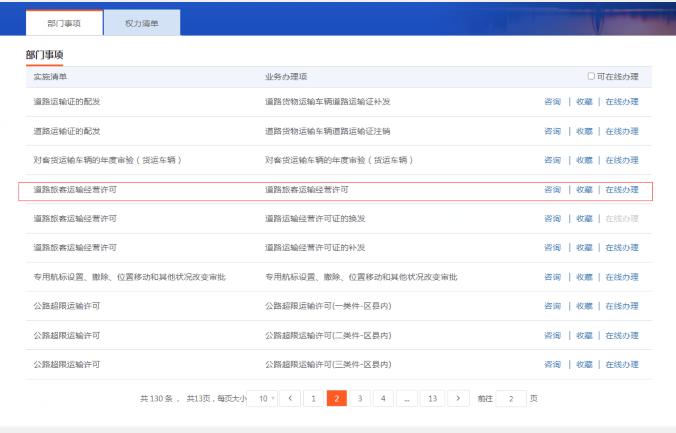Click the 实施清单 column header

50,76
